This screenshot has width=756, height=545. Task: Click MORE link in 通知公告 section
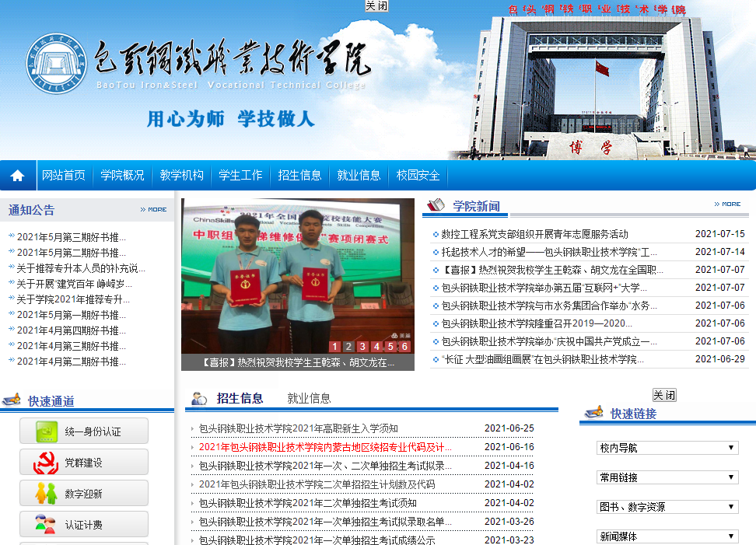153,209
